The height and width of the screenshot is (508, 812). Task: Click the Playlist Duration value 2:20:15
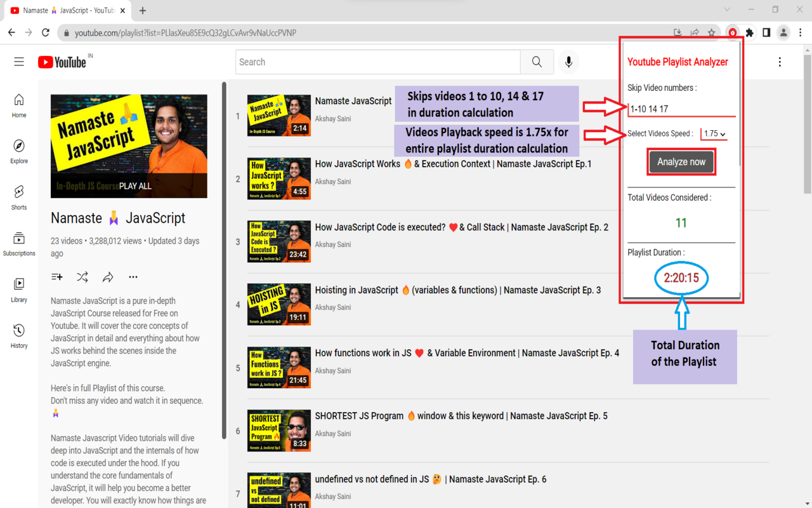point(681,278)
